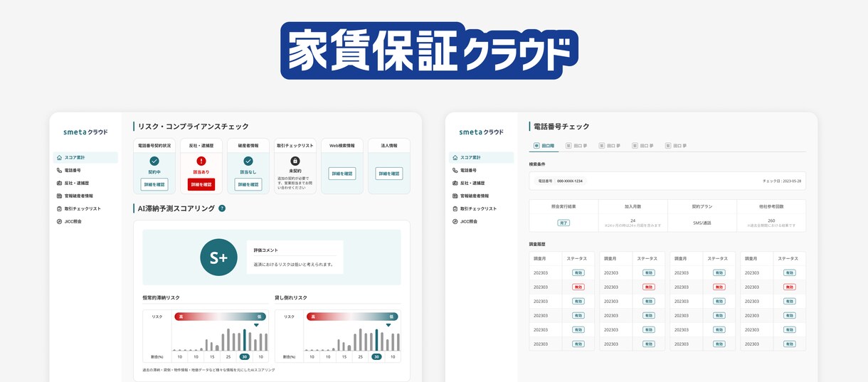
Task: Click スコア累計 home icon in 電話番号チェック screen sidebar
Action: (455, 158)
